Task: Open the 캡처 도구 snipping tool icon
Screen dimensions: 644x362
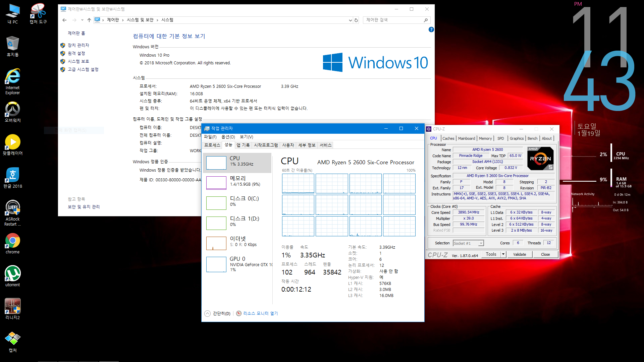Action: [38, 14]
